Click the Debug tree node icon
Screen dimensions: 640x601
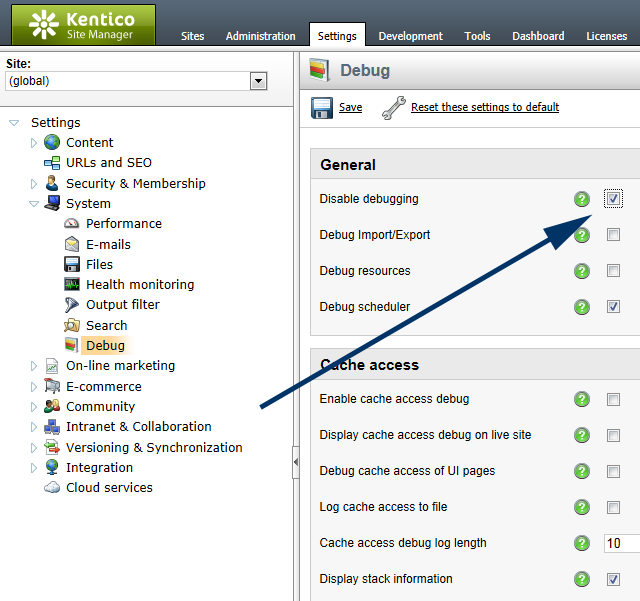(x=72, y=345)
